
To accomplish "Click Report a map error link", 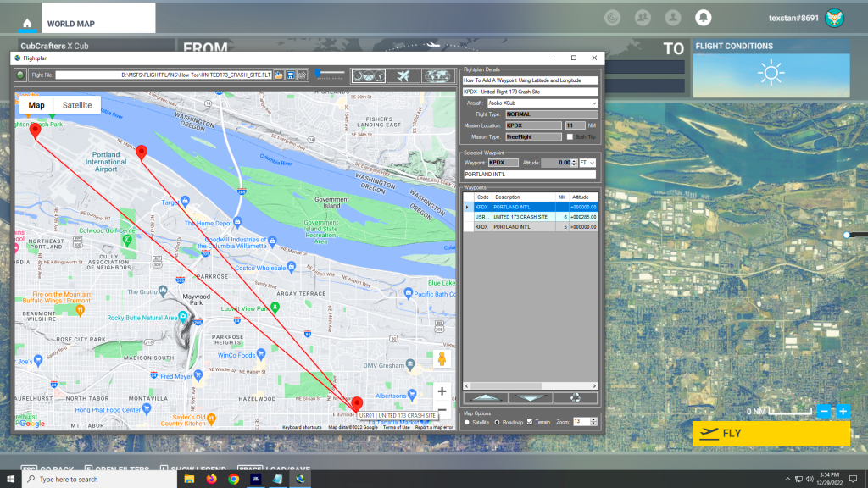I will 434,427.
